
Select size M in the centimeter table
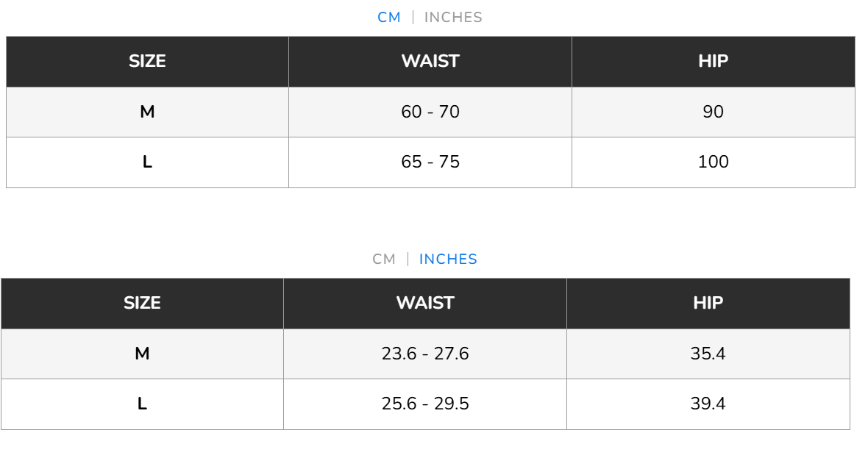point(147,112)
